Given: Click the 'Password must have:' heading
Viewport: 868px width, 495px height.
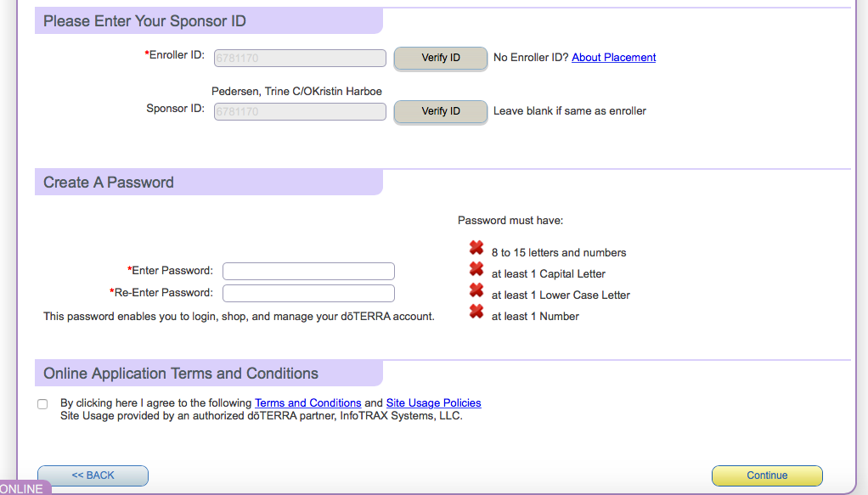Looking at the screenshot, I should click(x=510, y=221).
